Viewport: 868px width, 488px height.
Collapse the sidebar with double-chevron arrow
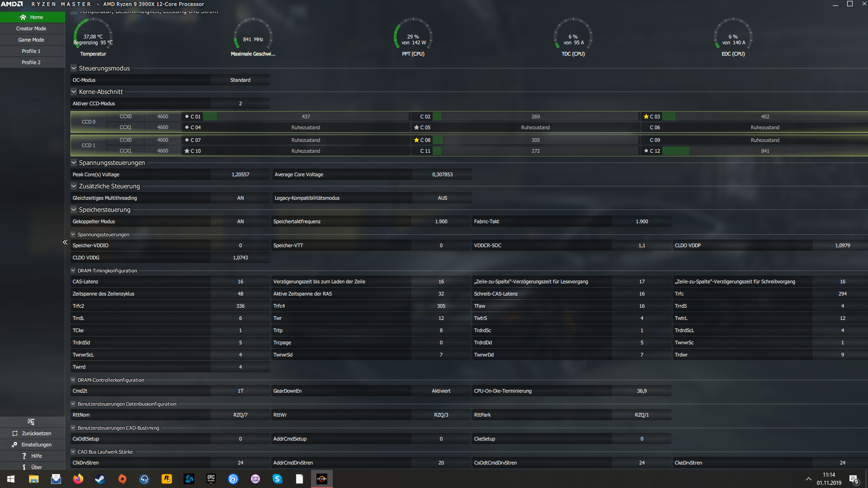[65, 242]
